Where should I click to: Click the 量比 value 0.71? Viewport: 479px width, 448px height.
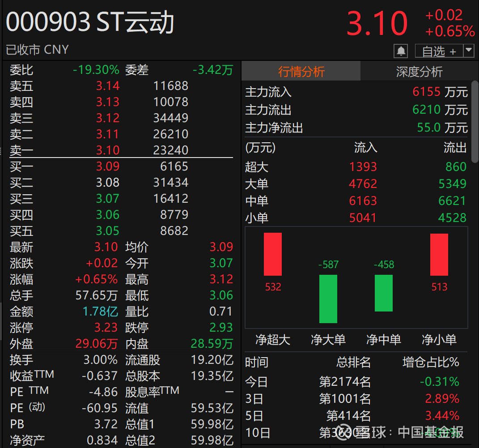[221, 311]
